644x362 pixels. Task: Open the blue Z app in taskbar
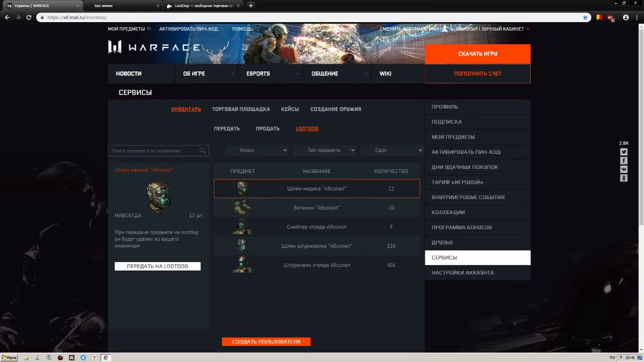click(83, 357)
